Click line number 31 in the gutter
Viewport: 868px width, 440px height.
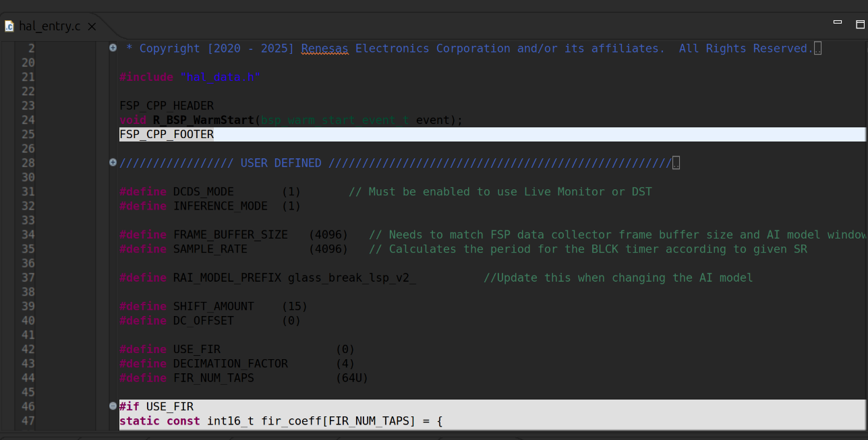click(x=28, y=192)
